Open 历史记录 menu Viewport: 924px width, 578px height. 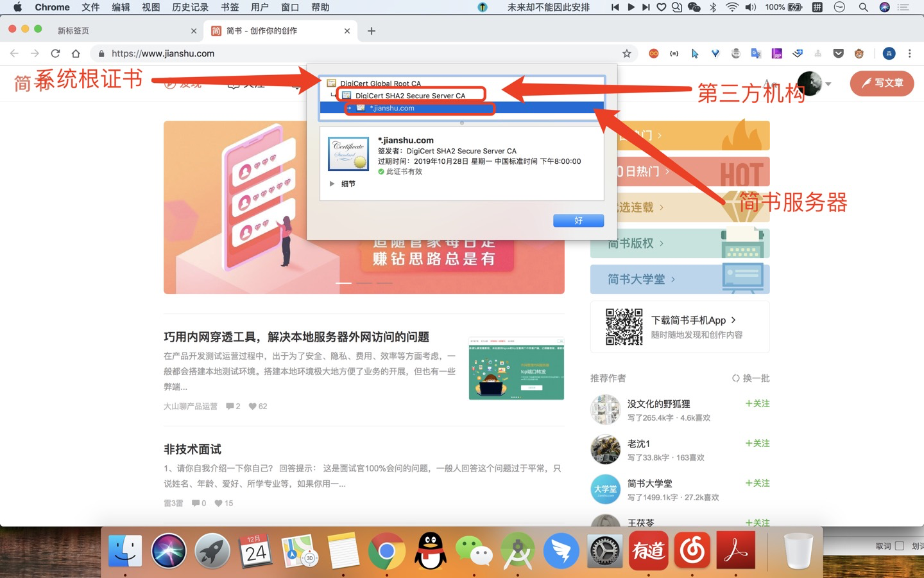190,7
